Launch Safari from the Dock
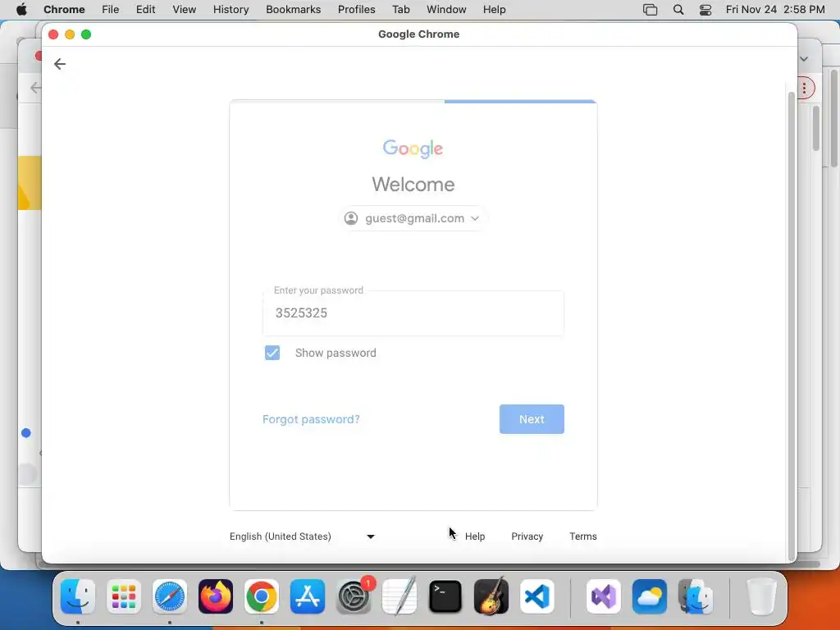 (x=170, y=596)
